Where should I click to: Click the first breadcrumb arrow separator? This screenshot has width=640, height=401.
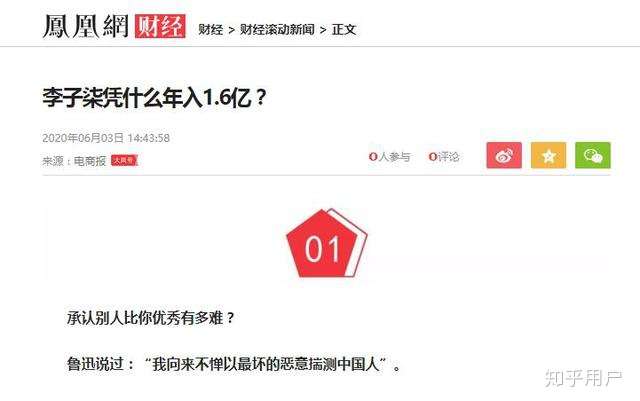[231, 30]
